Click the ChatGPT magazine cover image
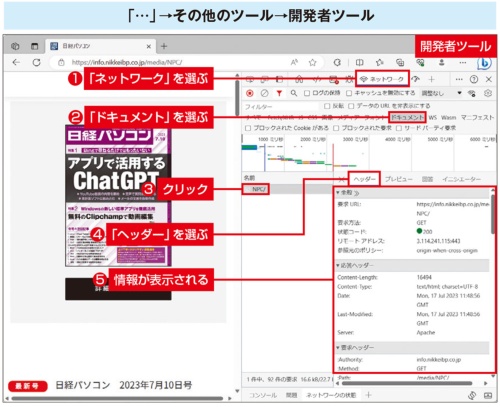Image resolution: width=500 pixels, height=407 pixels. tap(118, 196)
